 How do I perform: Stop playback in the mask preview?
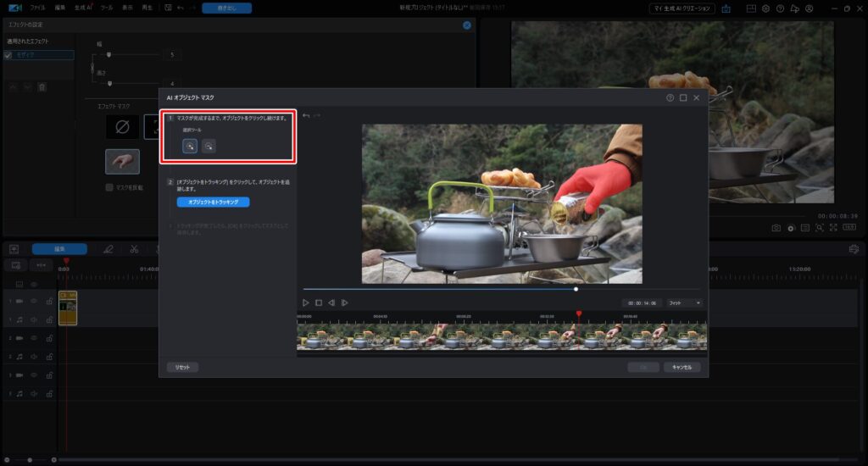(x=319, y=302)
